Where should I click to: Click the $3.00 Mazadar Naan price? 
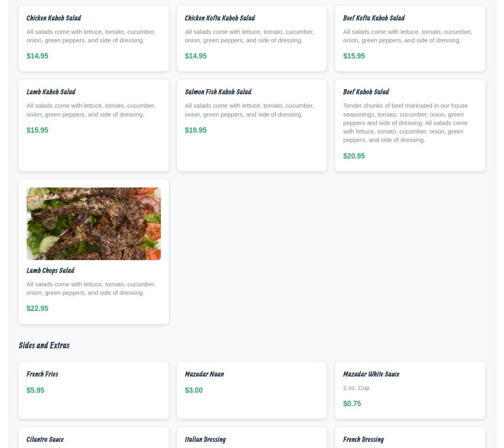194,390
